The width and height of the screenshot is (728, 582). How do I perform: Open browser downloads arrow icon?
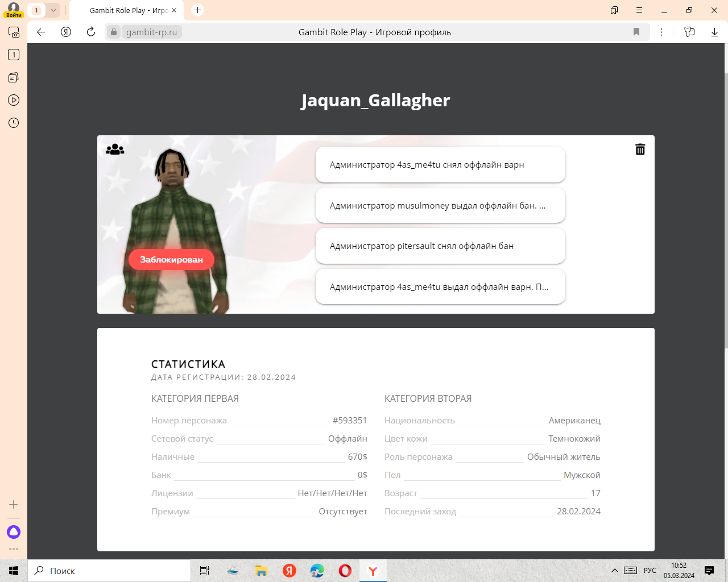[714, 32]
